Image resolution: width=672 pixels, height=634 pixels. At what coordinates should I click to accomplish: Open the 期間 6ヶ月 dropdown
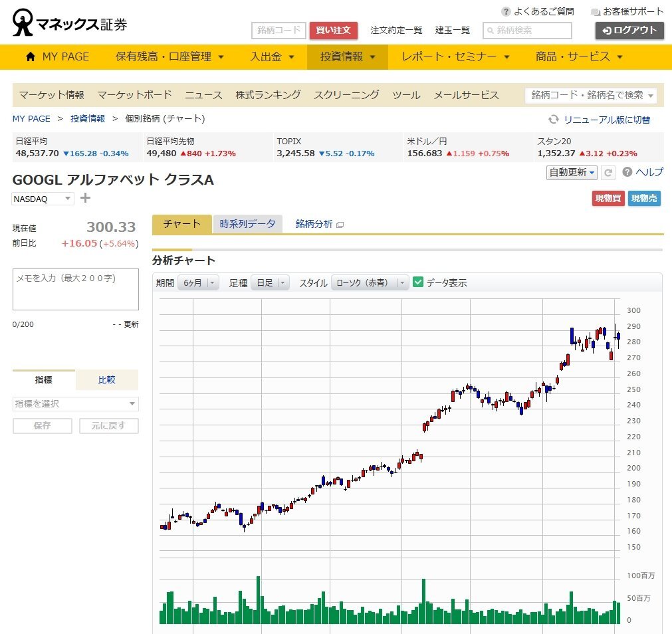pyautogui.click(x=198, y=282)
